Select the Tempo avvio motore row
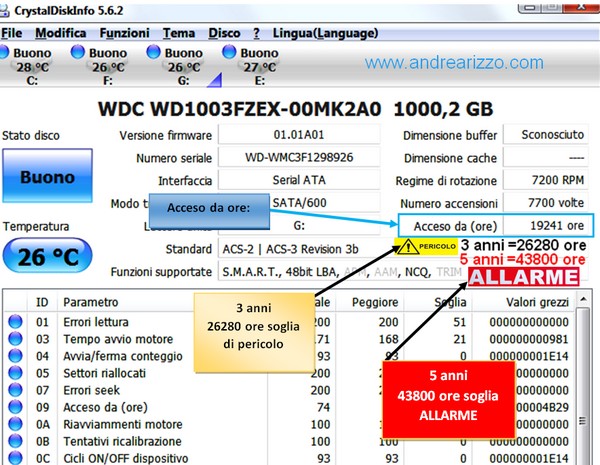 pos(289,339)
